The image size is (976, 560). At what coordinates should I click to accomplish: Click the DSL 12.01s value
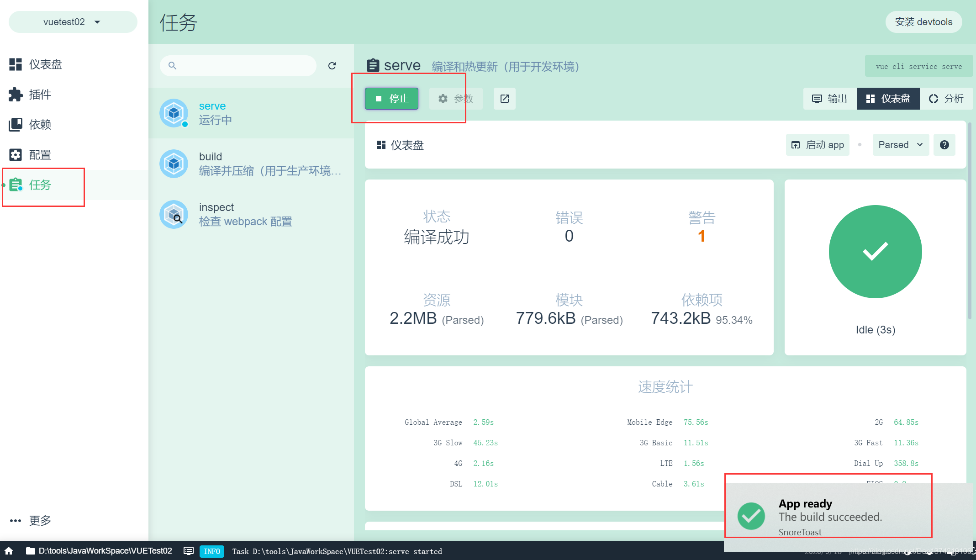click(x=485, y=484)
